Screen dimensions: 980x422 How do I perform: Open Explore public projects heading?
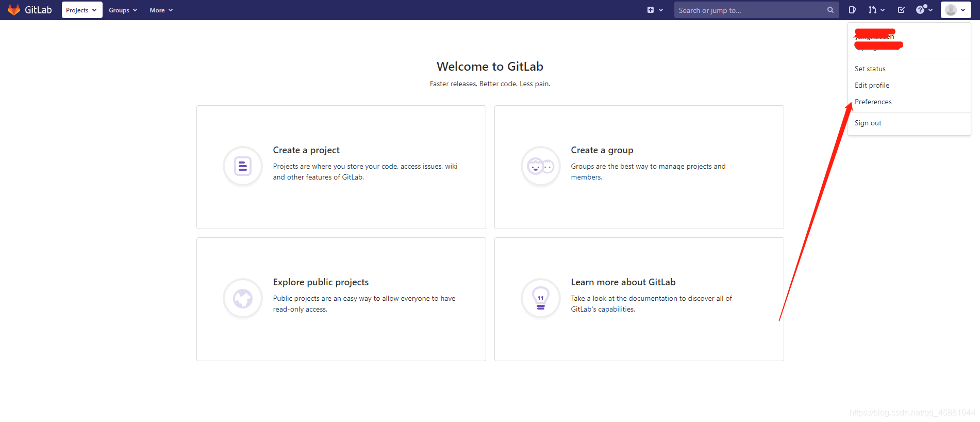click(321, 282)
